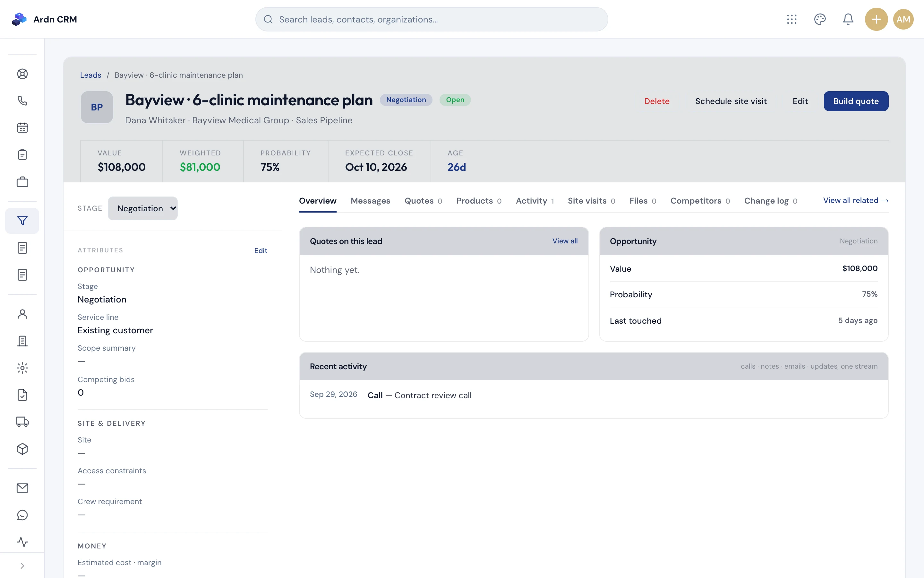This screenshot has width=924, height=578.
Task: Click the red Delete button
Action: (657, 101)
